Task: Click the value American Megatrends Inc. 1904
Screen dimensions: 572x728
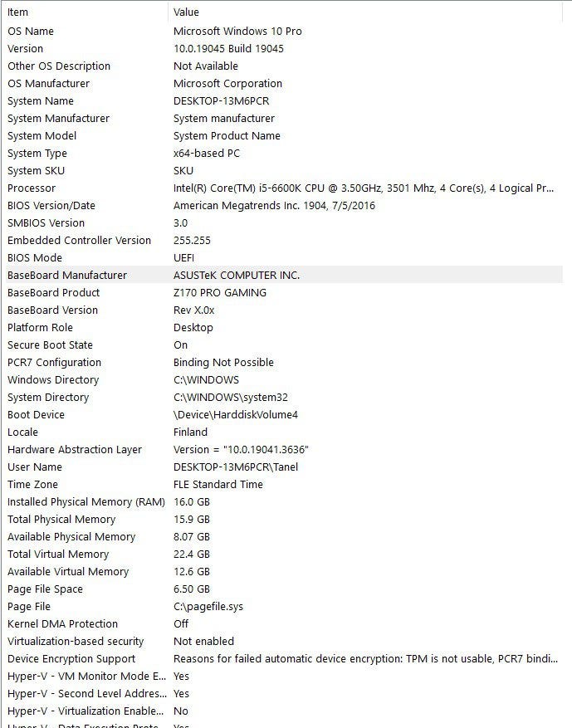Action: tap(274, 205)
